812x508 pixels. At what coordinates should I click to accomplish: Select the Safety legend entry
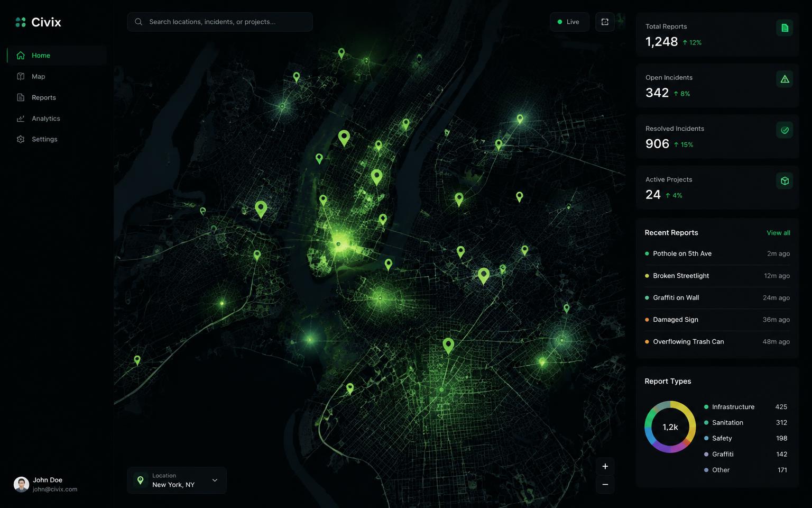click(x=745, y=438)
